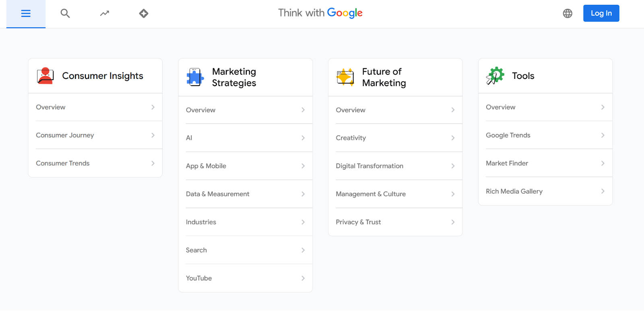
Task: Select the Marketing Strategies puzzle-piece icon
Action: click(195, 77)
